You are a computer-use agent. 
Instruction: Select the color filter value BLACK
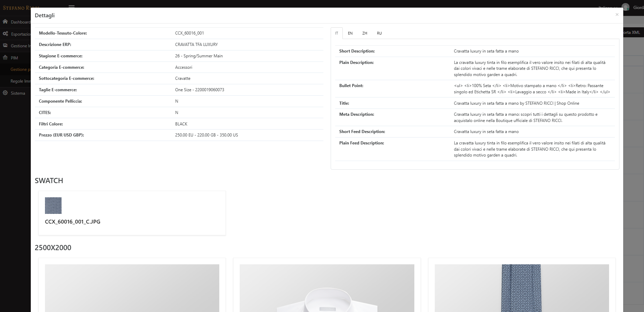coord(181,124)
